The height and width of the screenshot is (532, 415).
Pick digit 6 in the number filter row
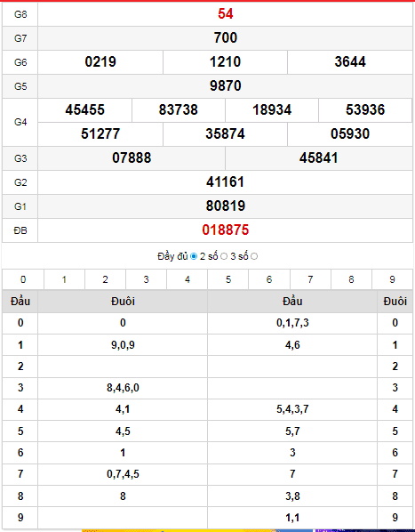[269, 279]
